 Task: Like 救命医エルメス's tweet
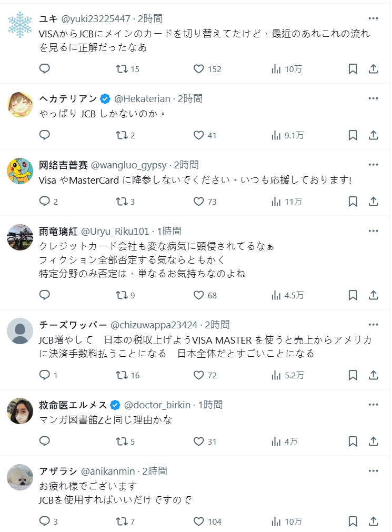198,441
